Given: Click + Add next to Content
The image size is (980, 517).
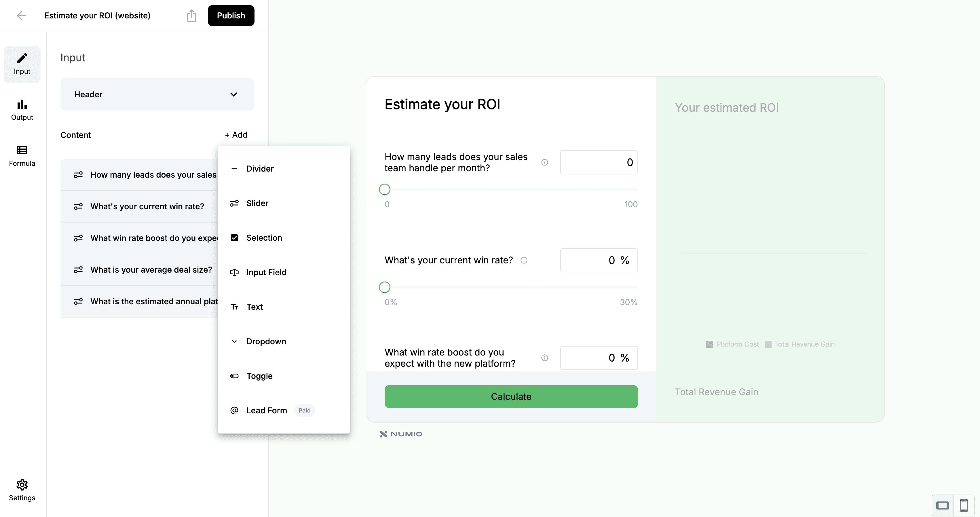Looking at the screenshot, I should point(236,135).
